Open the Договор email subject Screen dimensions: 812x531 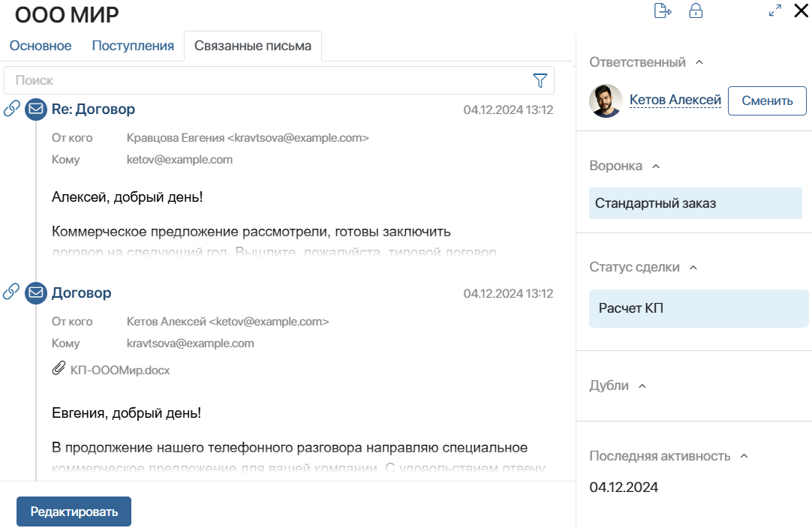(81, 293)
